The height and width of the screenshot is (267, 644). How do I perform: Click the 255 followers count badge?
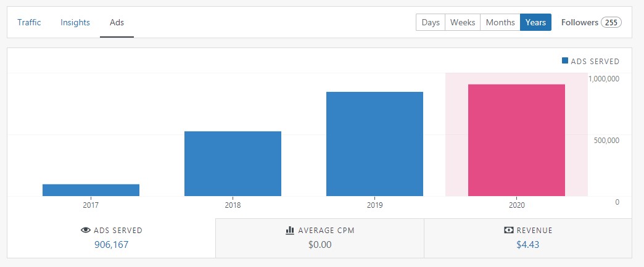click(x=611, y=22)
